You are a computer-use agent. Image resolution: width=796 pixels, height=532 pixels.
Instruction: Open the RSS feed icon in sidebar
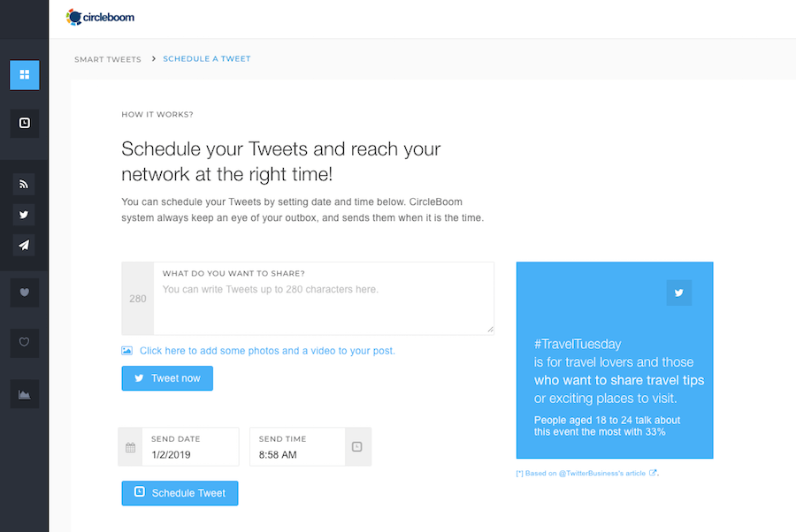pos(24,184)
